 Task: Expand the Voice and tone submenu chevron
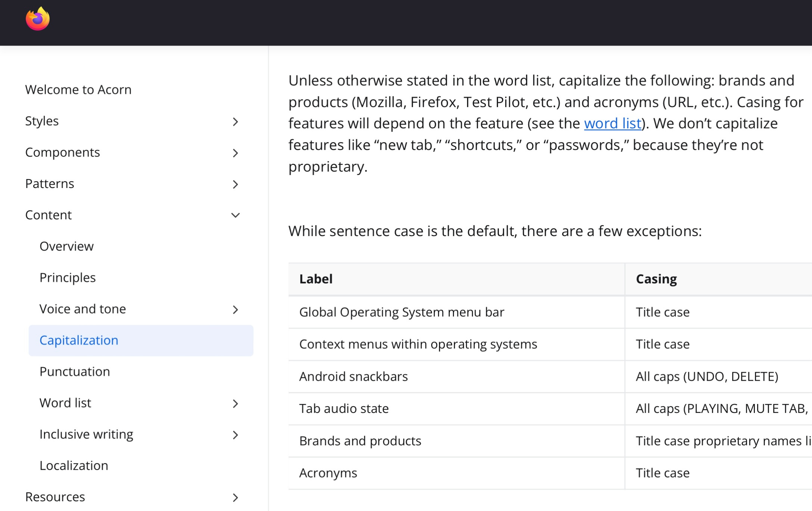pos(235,310)
